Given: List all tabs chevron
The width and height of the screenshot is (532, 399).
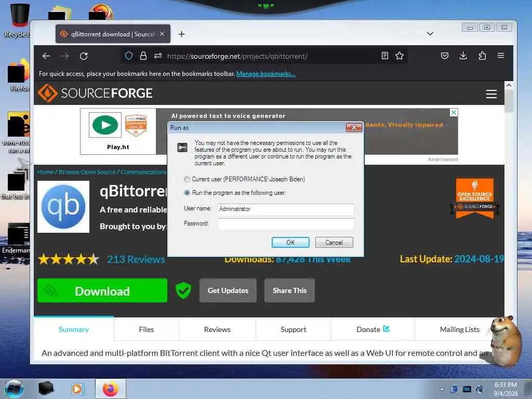Looking at the screenshot, I should pos(430,34).
